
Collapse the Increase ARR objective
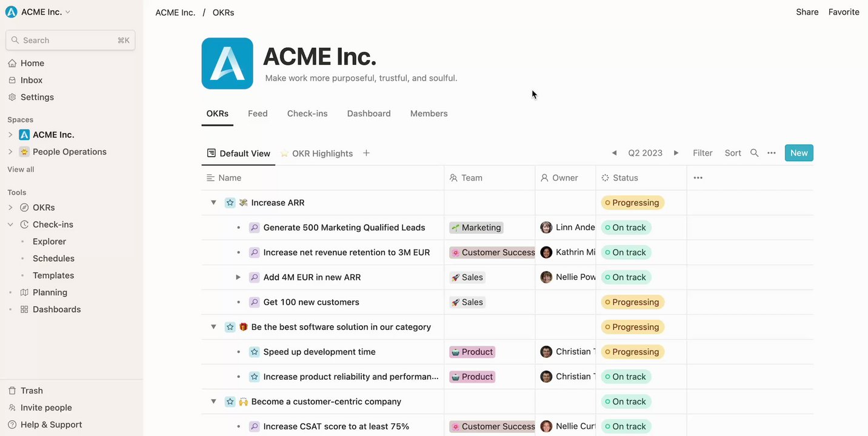coord(213,203)
